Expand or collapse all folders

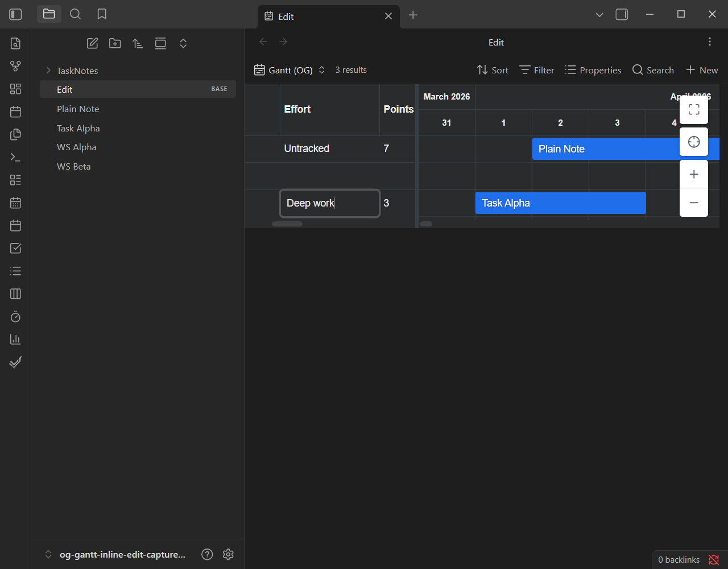click(183, 43)
